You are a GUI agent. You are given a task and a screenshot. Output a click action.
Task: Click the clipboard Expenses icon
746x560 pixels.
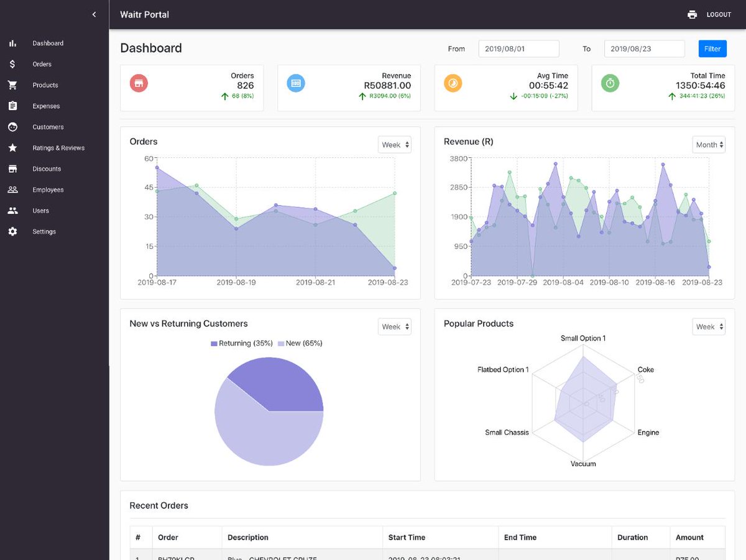coord(12,106)
